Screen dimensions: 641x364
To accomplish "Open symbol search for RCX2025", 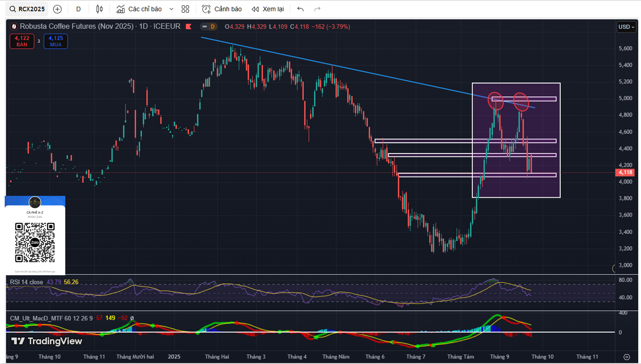I will pyautogui.click(x=28, y=9).
